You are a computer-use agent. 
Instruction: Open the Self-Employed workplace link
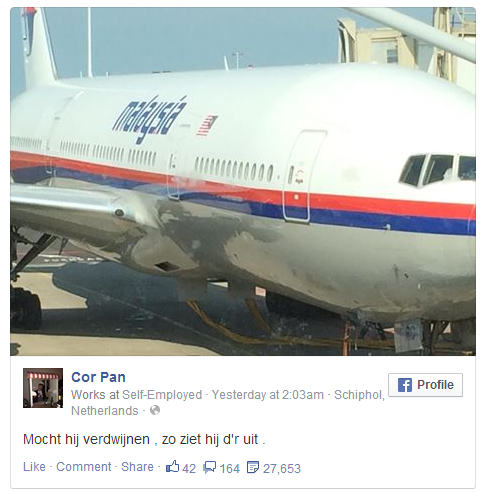[162, 395]
